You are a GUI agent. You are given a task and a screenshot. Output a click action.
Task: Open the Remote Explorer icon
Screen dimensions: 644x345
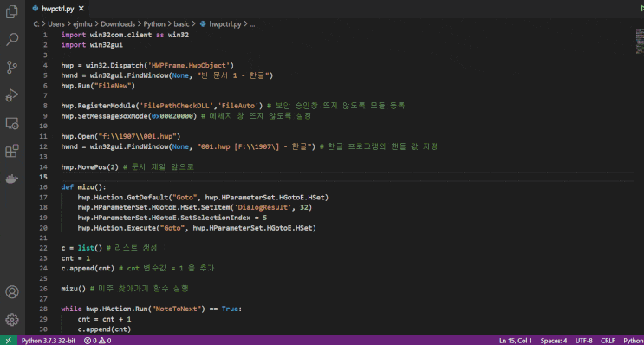[x=12, y=123]
